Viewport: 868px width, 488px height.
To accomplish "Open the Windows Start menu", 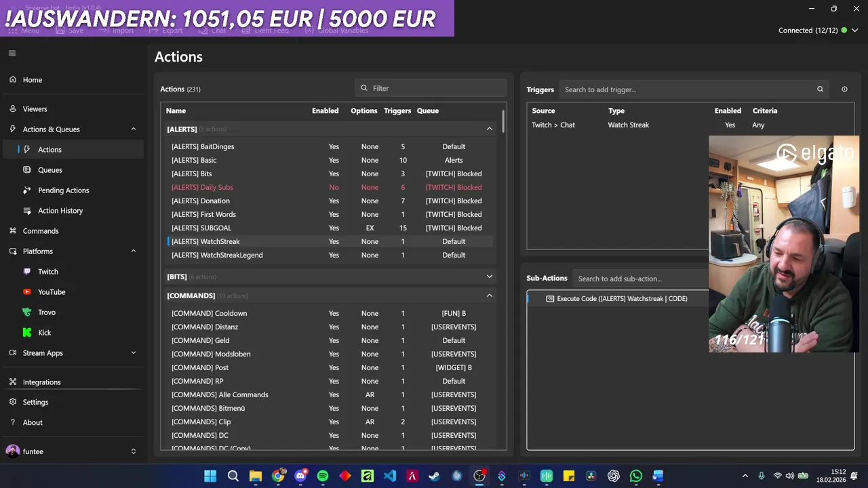I will [210, 476].
